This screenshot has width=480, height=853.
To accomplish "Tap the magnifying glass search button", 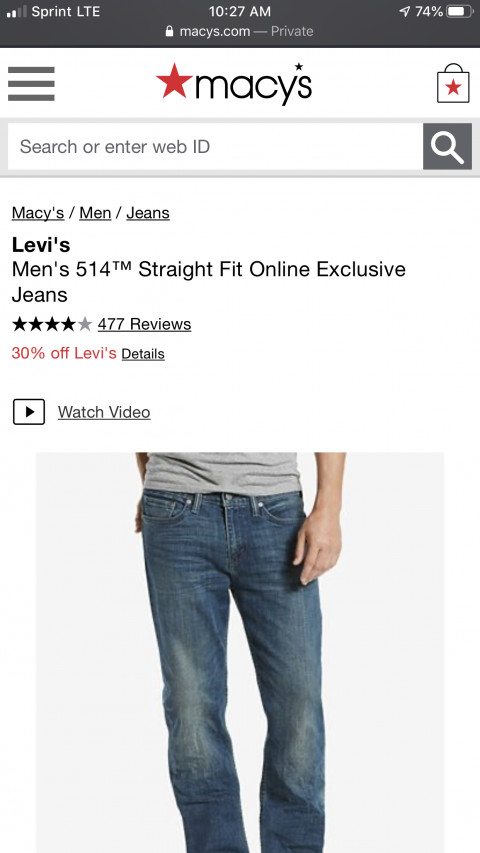I will 447,146.
